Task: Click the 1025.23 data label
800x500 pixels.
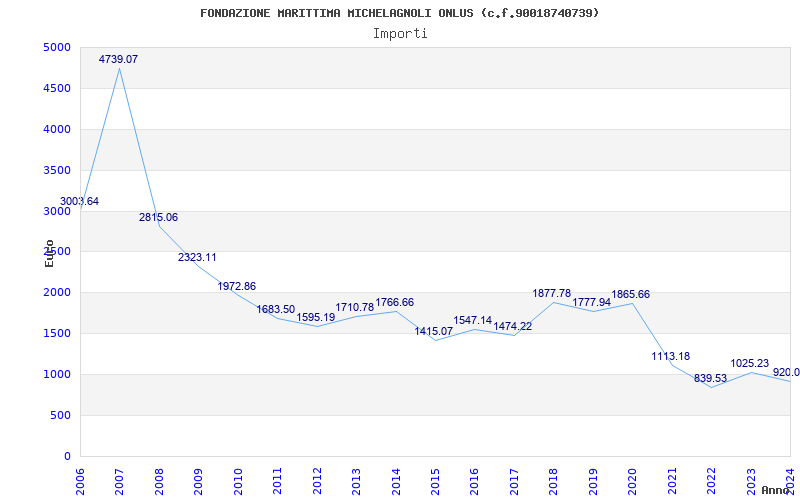Action: 749,363
